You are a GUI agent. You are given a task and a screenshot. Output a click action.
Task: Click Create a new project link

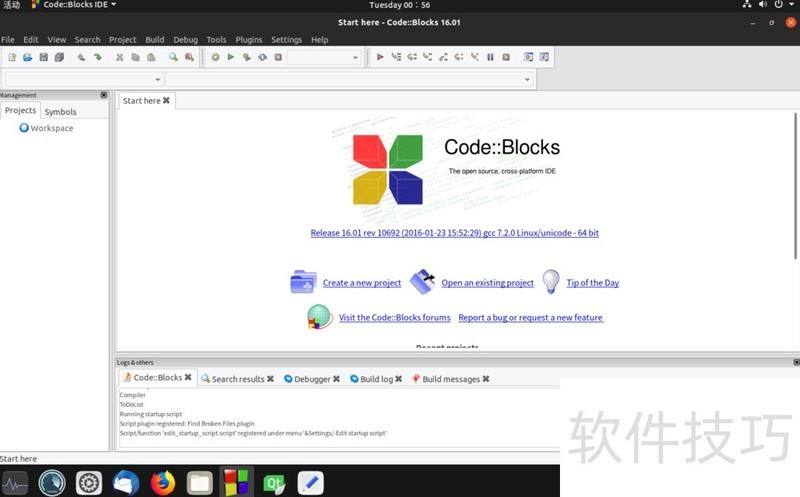click(x=362, y=283)
